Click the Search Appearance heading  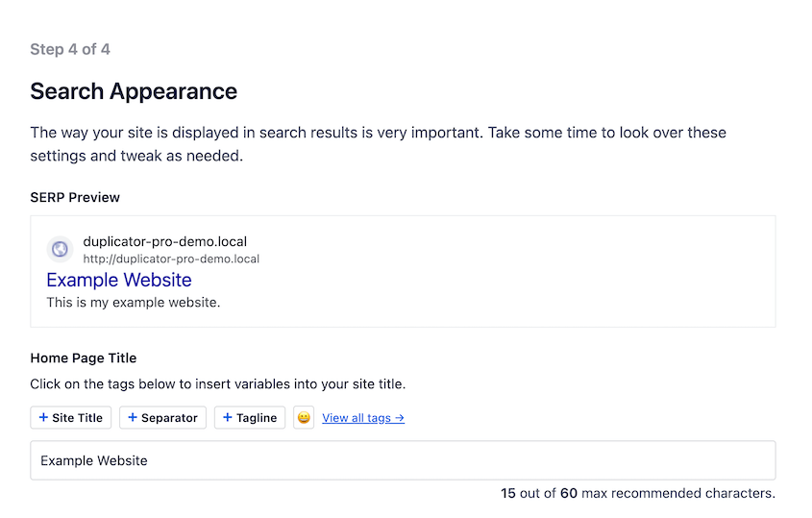[x=134, y=91]
